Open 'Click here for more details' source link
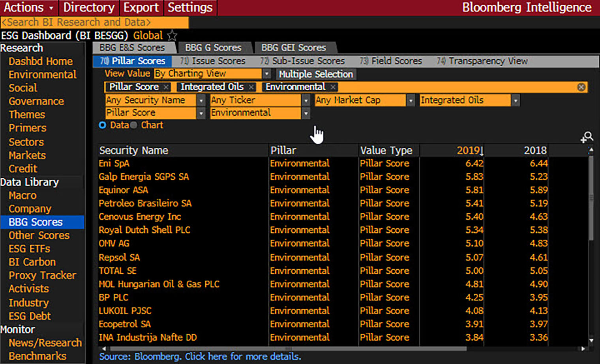 click(243, 357)
